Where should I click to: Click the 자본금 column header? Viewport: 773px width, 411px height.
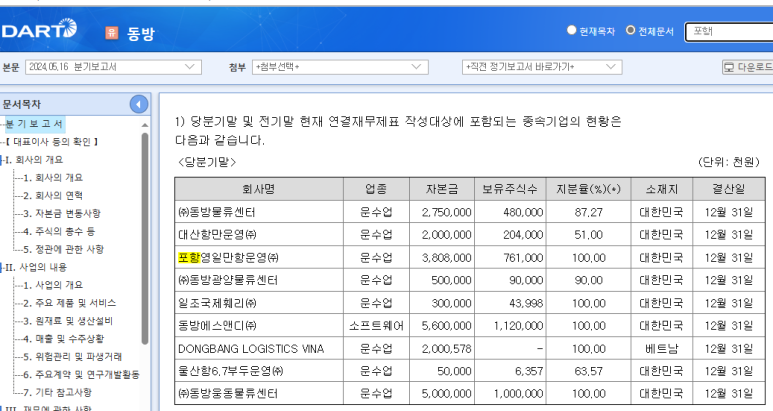(442, 189)
